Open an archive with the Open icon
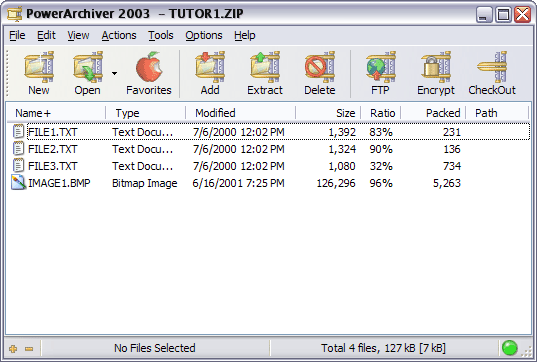Viewport: 537px width, 362px height. pos(88,67)
